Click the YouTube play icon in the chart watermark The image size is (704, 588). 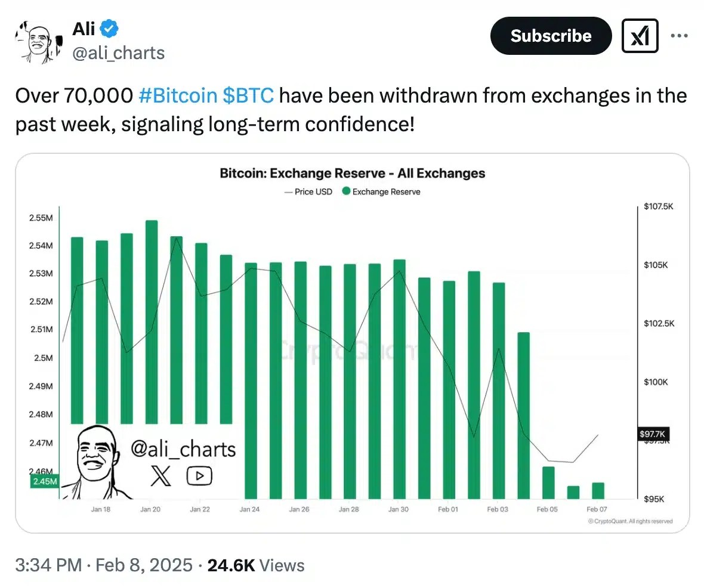point(199,475)
